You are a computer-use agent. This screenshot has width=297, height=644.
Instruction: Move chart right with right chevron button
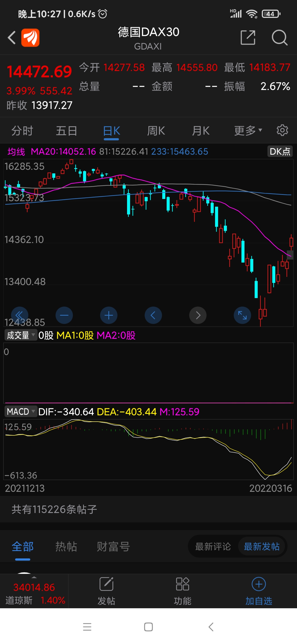[x=198, y=315]
